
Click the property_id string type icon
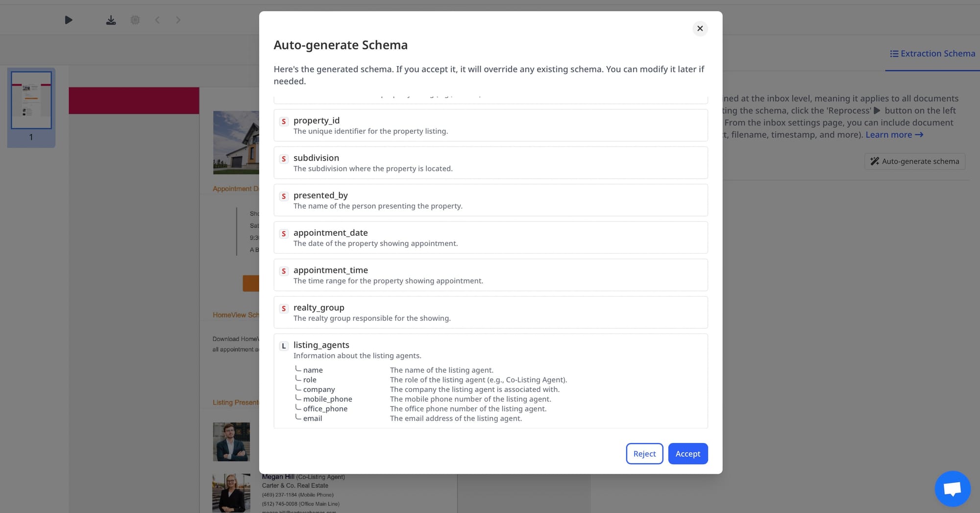[x=284, y=121]
